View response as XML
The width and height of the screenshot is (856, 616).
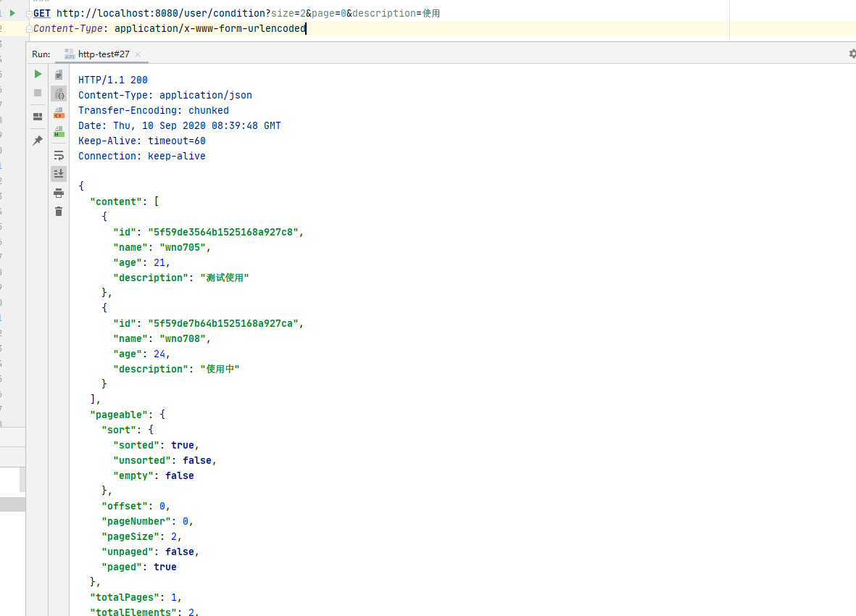(59, 112)
